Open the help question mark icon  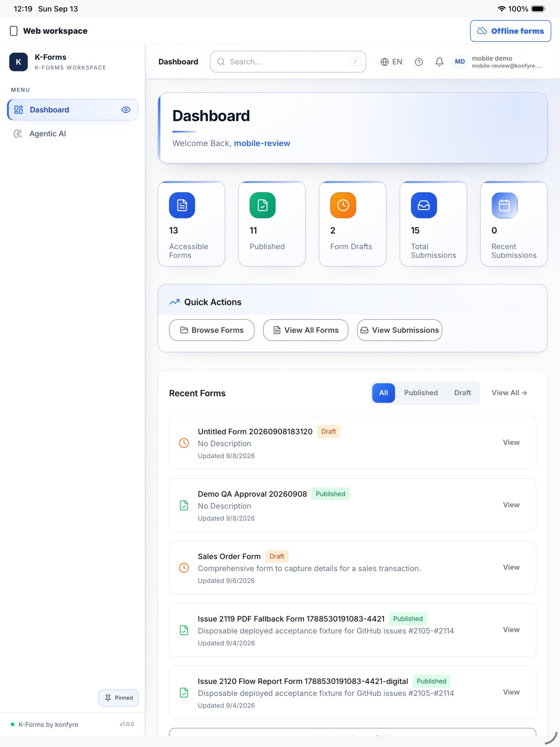click(418, 62)
